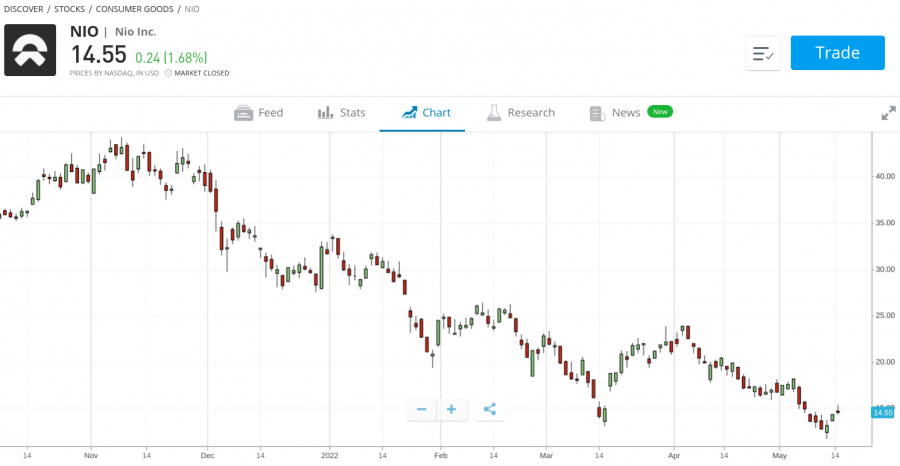The width and height of the screenshot is (900, 466).
Task: Navigate to CONSUMER GOODS breadcrumb
Action: click(x=134, y=9)
